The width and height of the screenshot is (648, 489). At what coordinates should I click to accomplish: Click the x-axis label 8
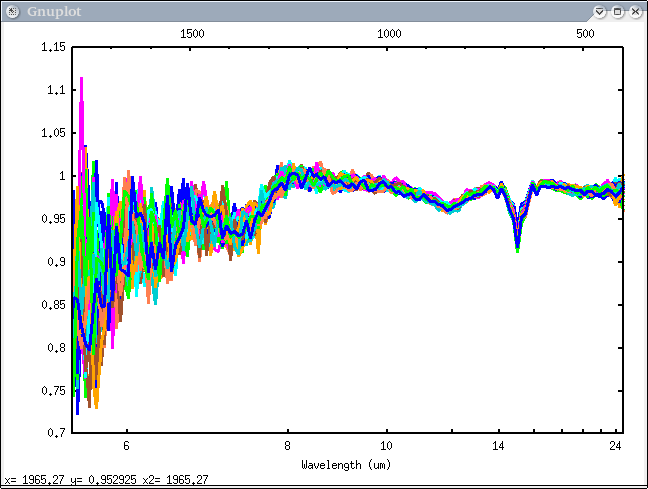[287, 446]
